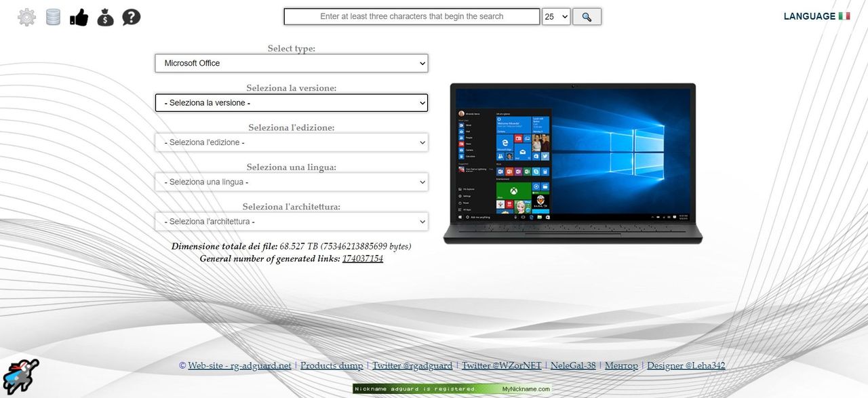Open the question mark help icon
This screenshot has height=398, width=868.
click(132, 17)
